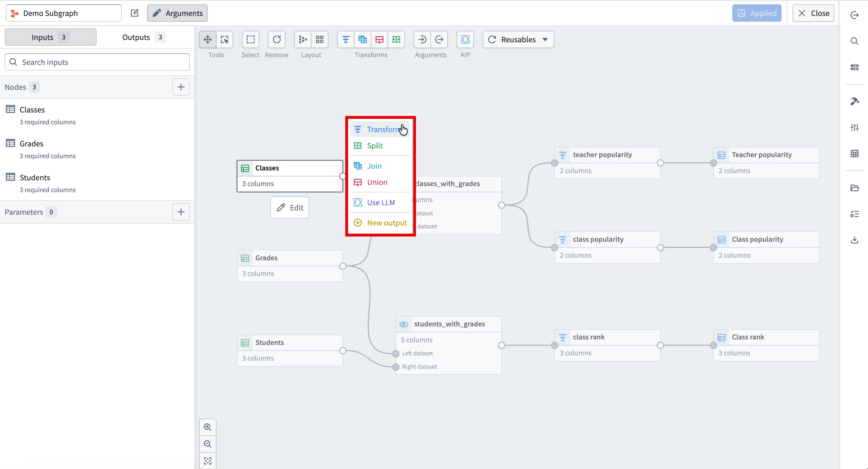Focus the Search inputs field
Image resolution: width=868 pixels, height=469 pixels.
pos(97,62)
